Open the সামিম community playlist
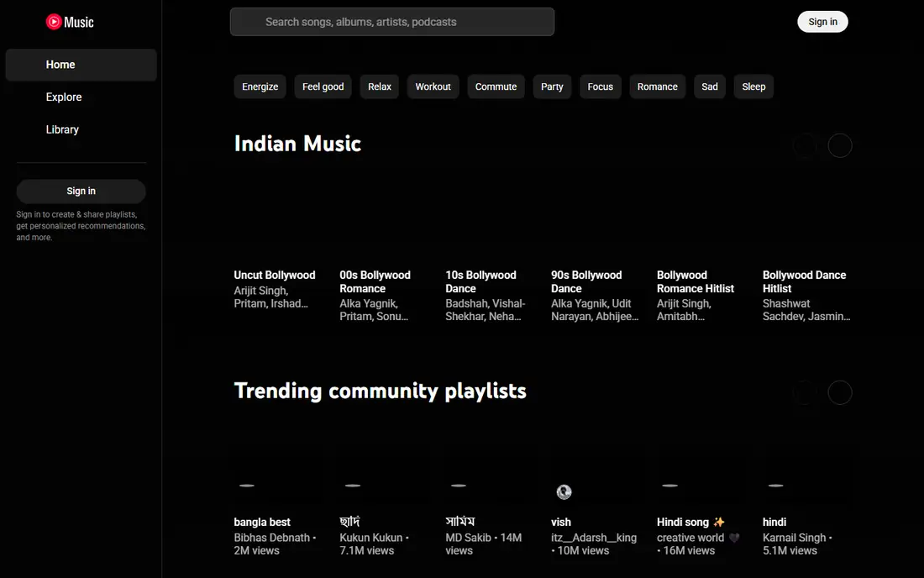 tap(460, 522)
